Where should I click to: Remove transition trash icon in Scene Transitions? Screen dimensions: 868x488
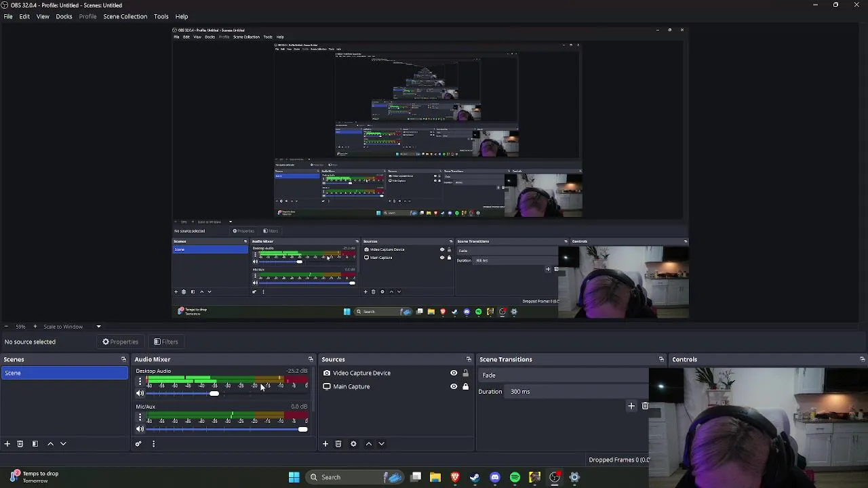[645, 406]
